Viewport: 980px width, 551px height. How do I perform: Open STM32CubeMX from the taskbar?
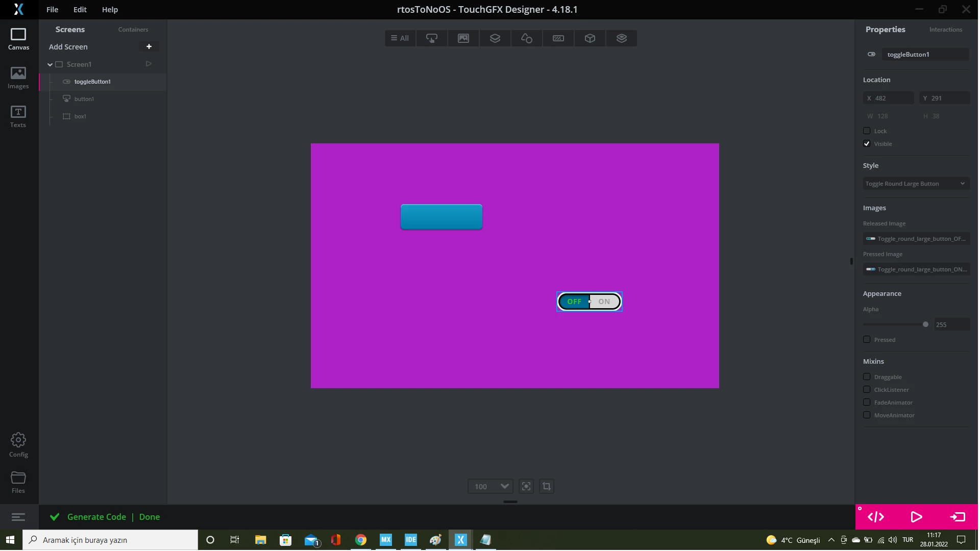385,540
